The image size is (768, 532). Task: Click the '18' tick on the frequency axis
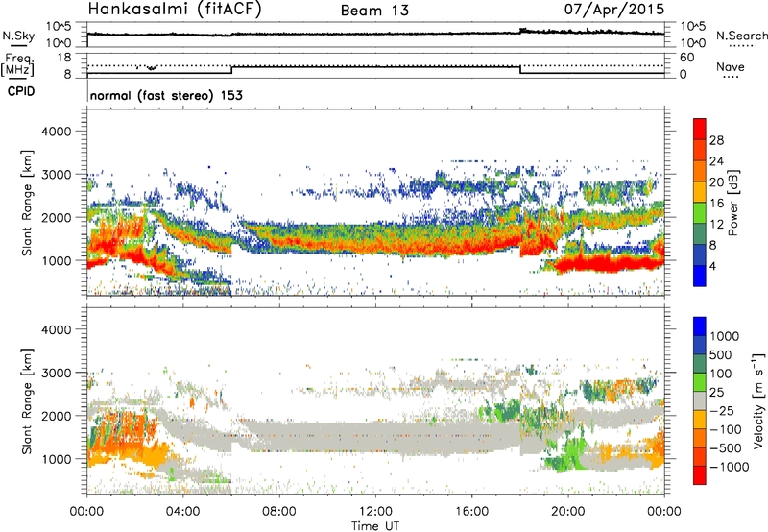[64, 58]
